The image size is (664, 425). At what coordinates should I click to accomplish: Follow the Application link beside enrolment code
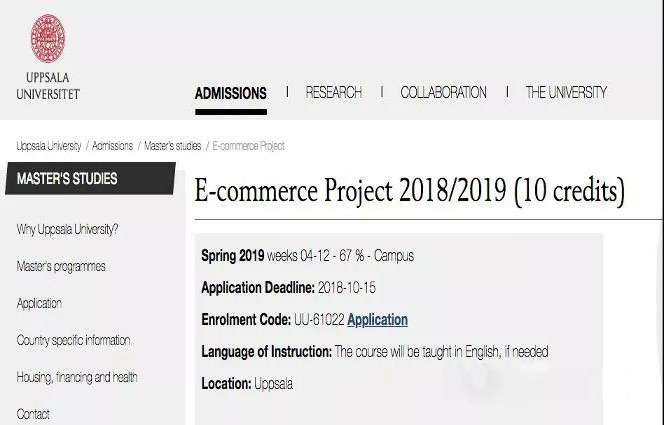[377, 320]
